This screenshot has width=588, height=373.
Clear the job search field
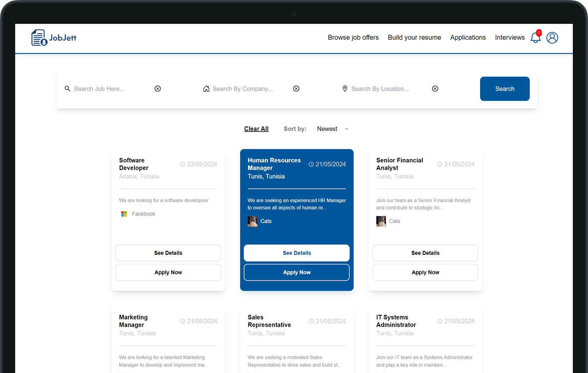(x=158, y=89)
